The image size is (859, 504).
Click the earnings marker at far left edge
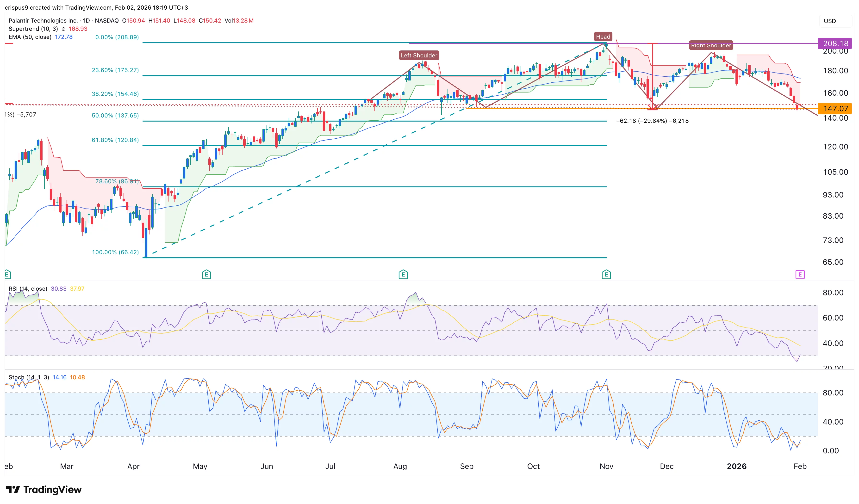[x=7, y=274]
